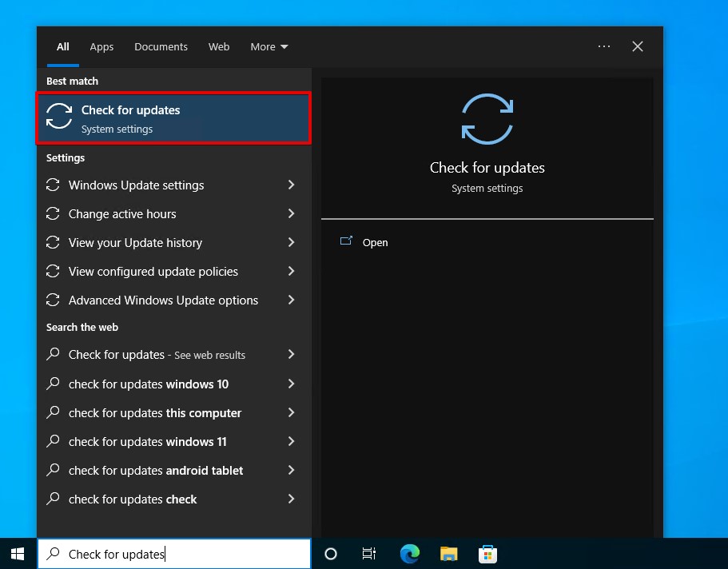Screen dimensions: 728x569
Task: Click the Start button
Action: point(16,553)
